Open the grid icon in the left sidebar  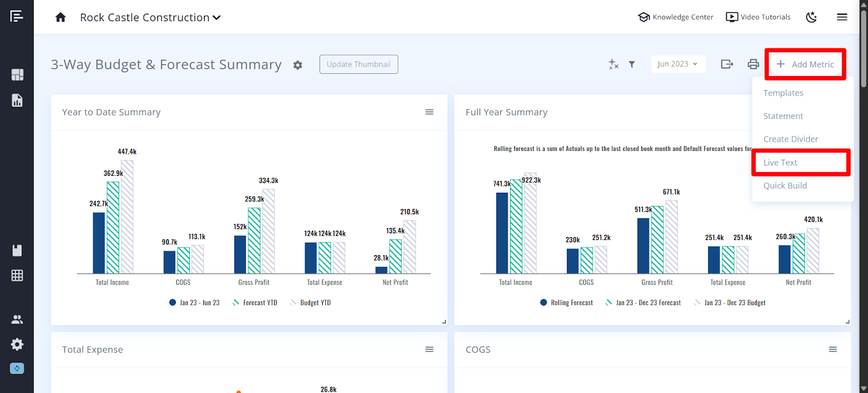17,276
